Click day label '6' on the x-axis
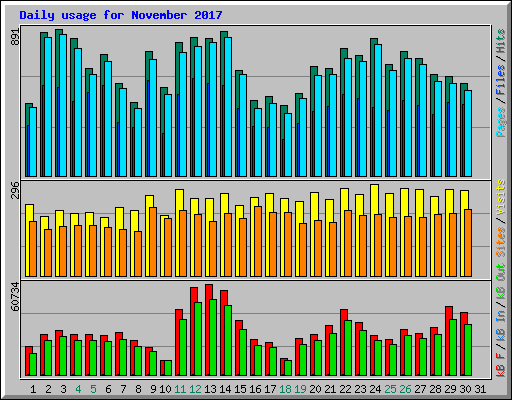The height and width of the screenshot is (400, 512). (108, 389)
